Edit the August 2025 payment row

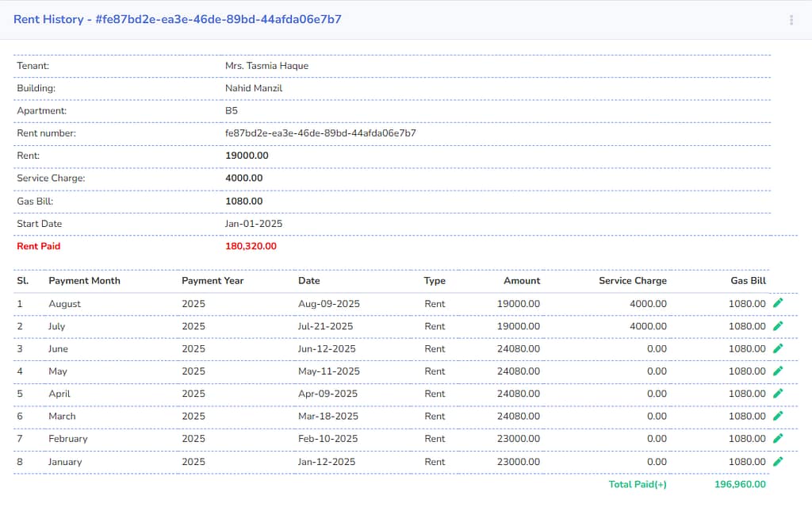tap(778, 303)
